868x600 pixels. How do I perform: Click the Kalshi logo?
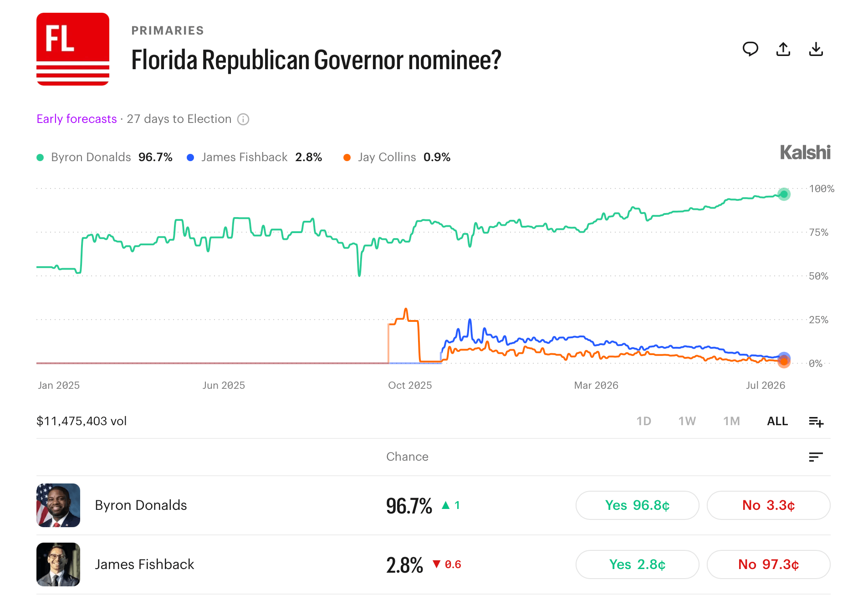[805, 153]
